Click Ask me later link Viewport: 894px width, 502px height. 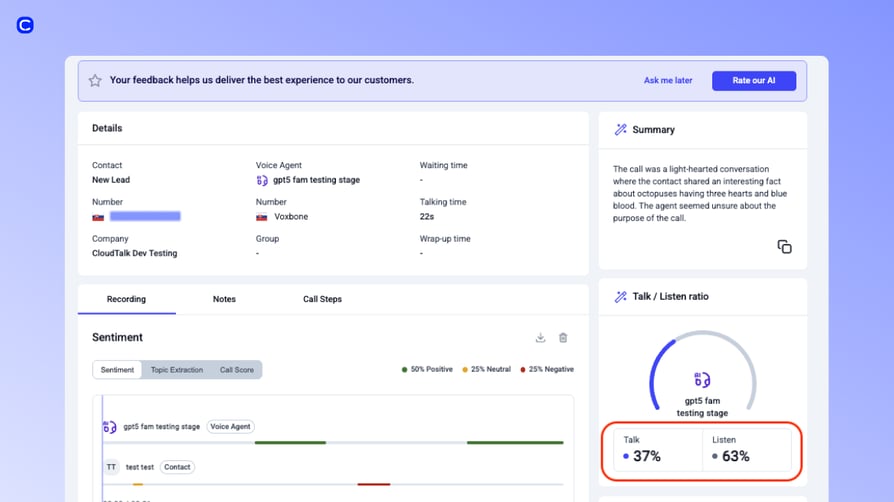(668, 80)
